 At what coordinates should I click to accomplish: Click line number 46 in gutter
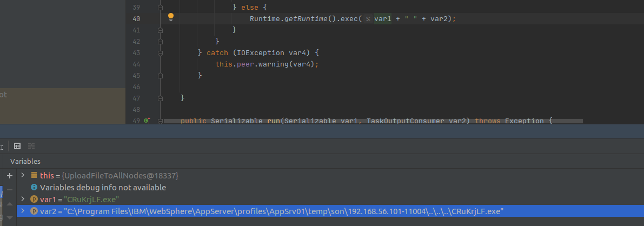pyautogui.click(x=136, y=87)
